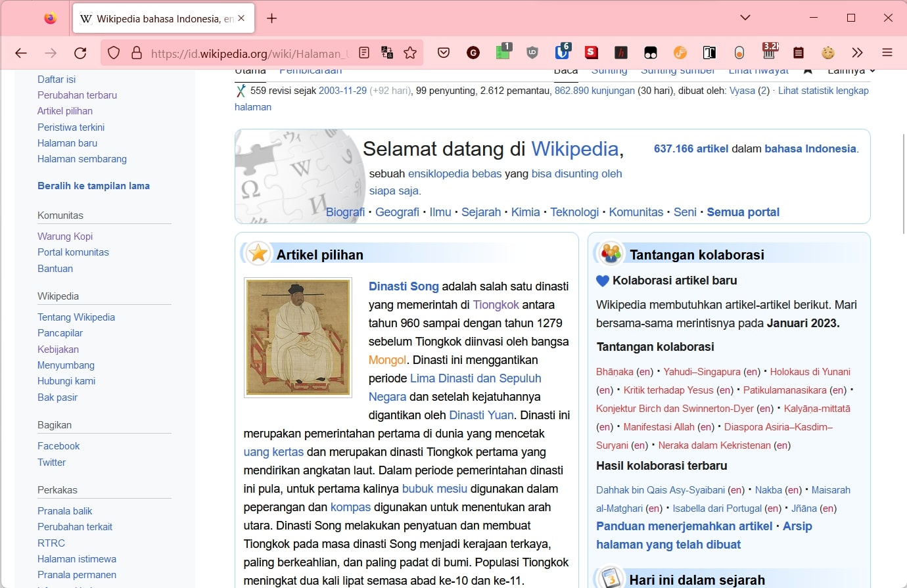Click the XTools statistics icon
Screen dimensions: 907x588
coord(241,91)
